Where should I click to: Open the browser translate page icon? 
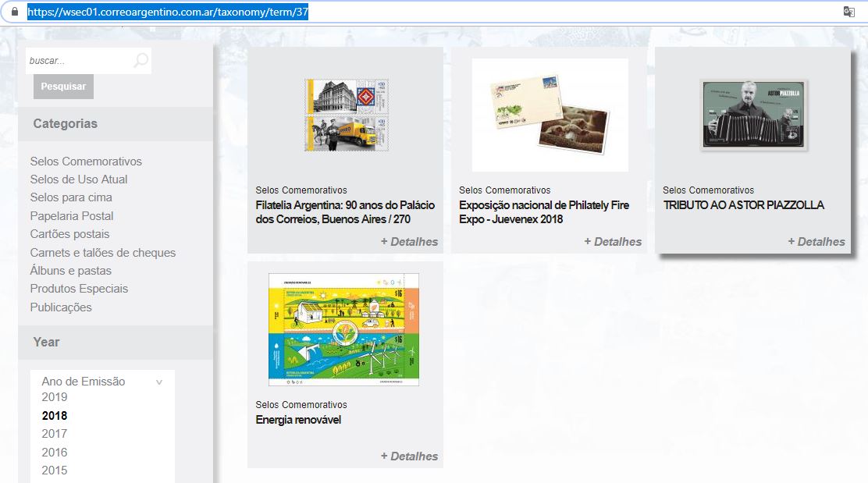(848, 12)
